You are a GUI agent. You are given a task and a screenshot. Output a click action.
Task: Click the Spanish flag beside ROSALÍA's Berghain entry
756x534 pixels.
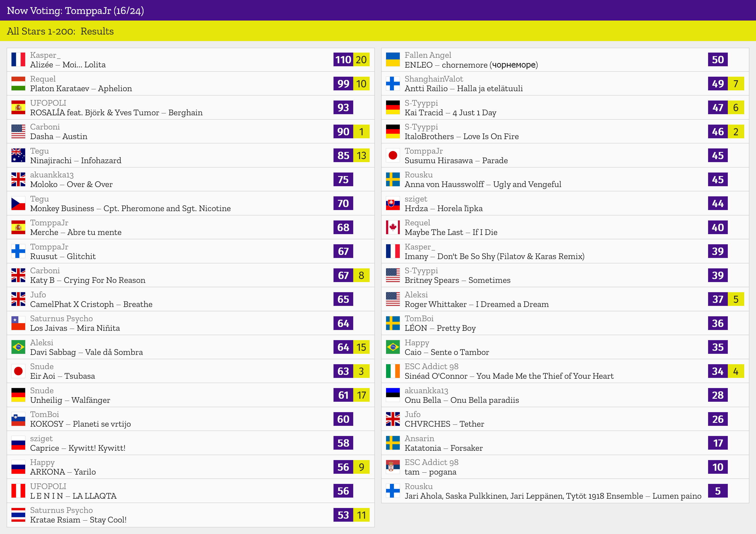(x=18, y=107)
